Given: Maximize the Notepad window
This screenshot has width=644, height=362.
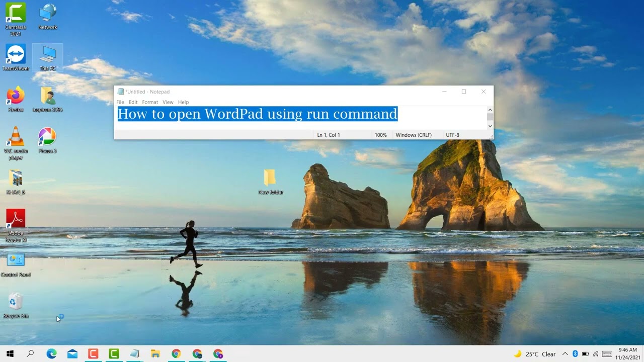Looking at the screenshot, I should pos(464,92).
